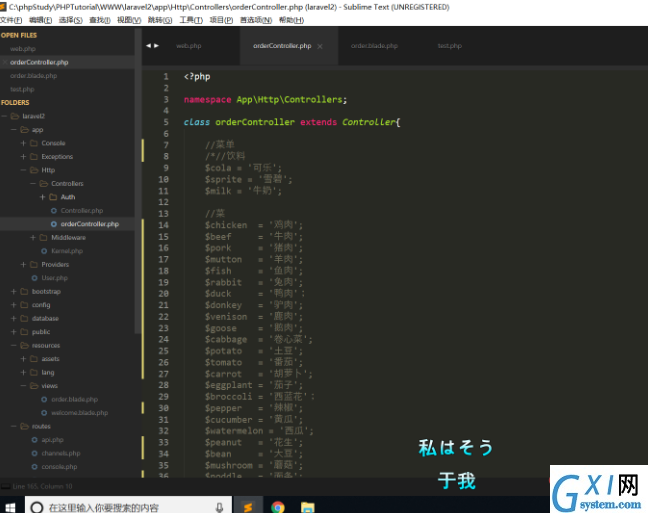Expand the assets folder
The width and height of the screenshot is (648, 513).
click(23, 359)
